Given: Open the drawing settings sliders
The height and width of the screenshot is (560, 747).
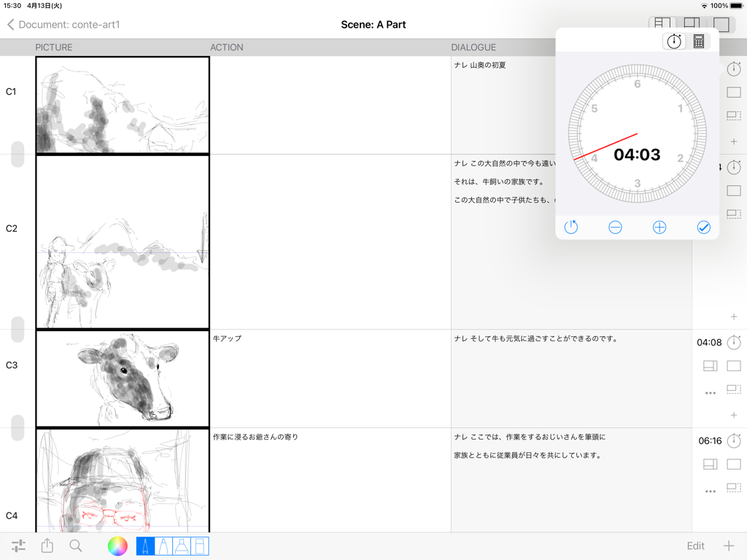Looking at the screenshot, I should pyautogui.click(x=20, y=545).
